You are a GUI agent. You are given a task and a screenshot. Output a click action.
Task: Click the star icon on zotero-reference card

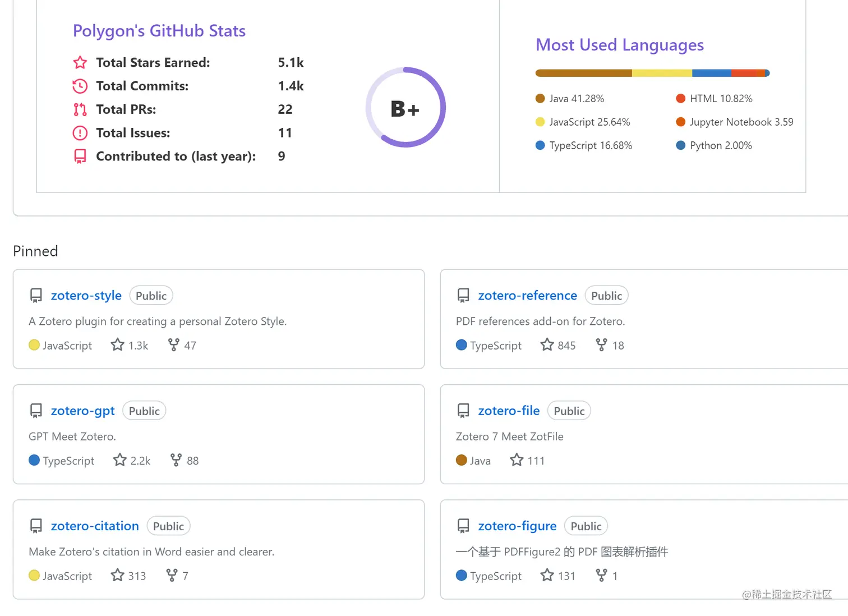(x=547, y=344)
